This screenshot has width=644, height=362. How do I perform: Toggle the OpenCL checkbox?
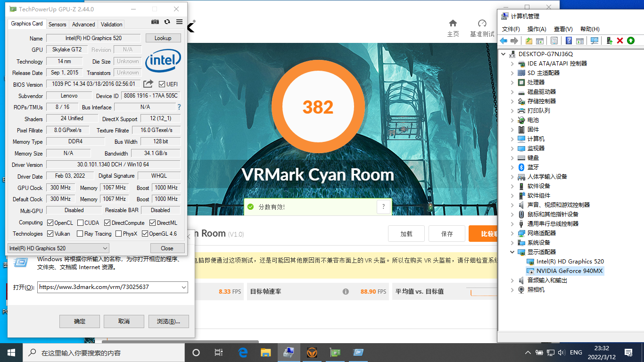(x=50, y=222)
